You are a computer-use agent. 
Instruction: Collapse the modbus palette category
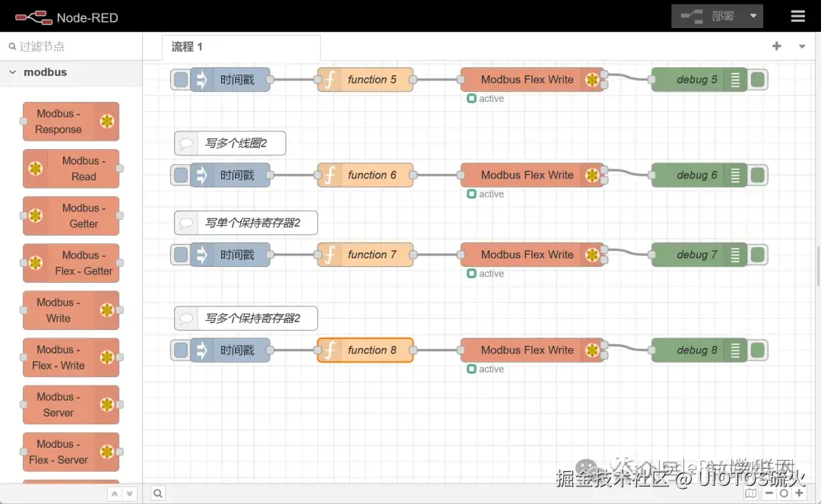coord(71,72)
